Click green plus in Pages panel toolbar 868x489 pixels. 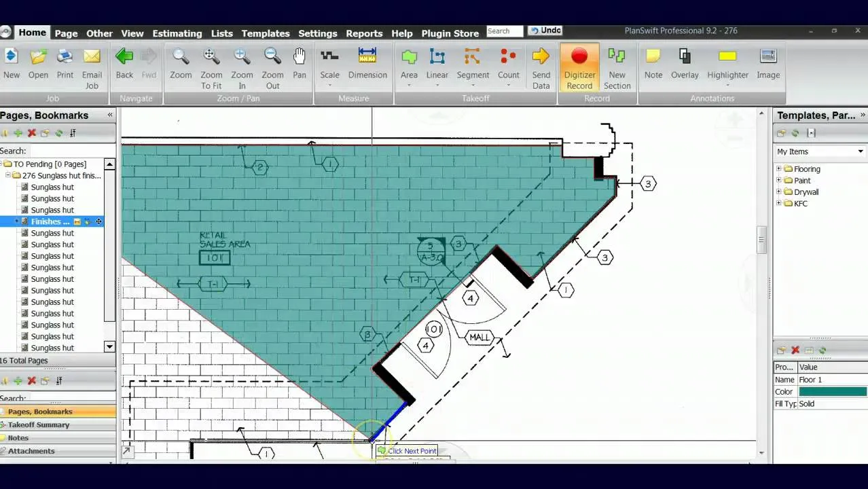(x=18, y=133)
